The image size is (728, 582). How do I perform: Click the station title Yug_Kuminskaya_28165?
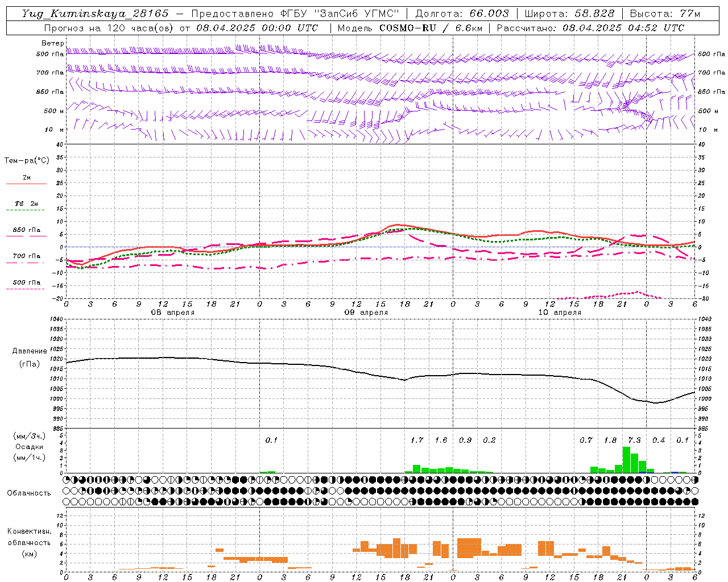point(95,14)
